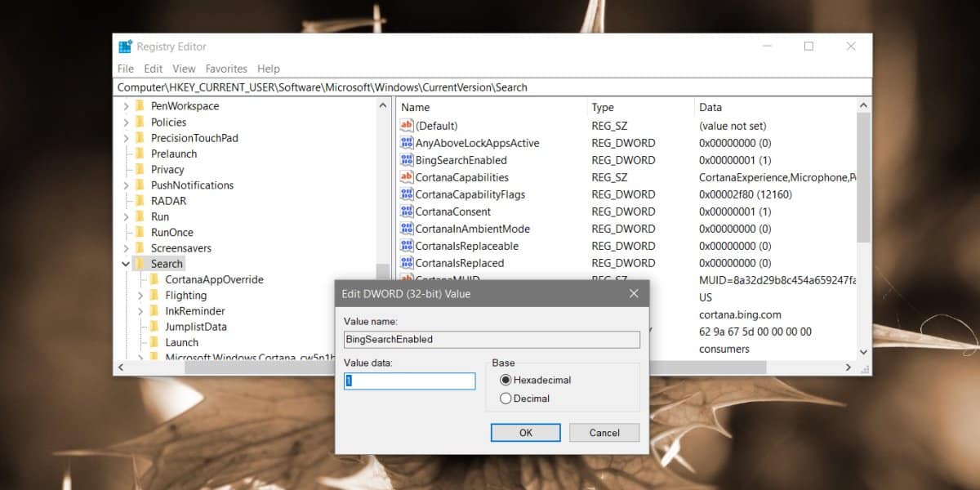
Task: Select the AnyAboveLockAppsActive DWORD icon
Action: click(407, 143)
